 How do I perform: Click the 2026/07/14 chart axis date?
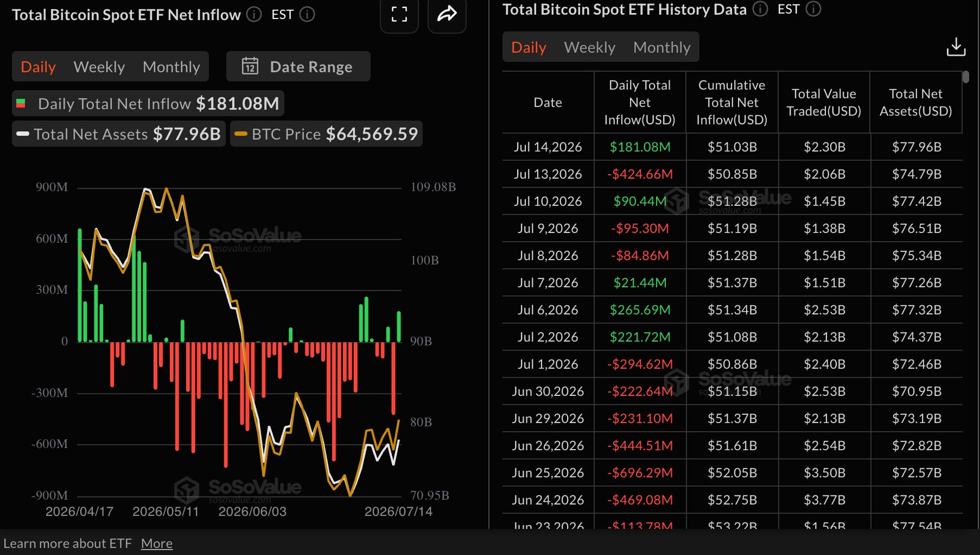click(x=398, y=512)
